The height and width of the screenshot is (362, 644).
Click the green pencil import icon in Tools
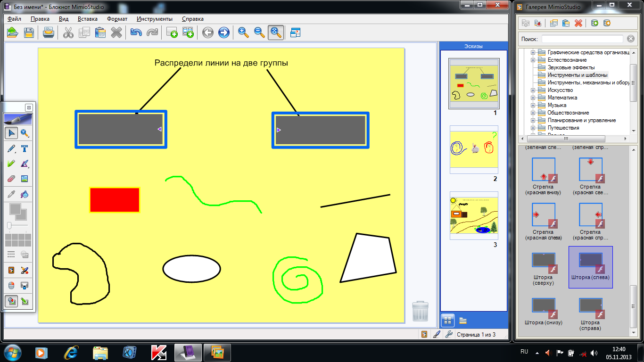coord(25,301)
